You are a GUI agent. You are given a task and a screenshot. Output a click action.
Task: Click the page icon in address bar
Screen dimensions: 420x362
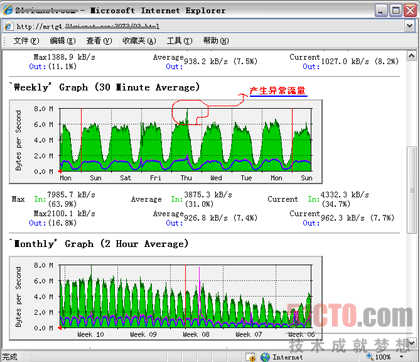point(9,26)
